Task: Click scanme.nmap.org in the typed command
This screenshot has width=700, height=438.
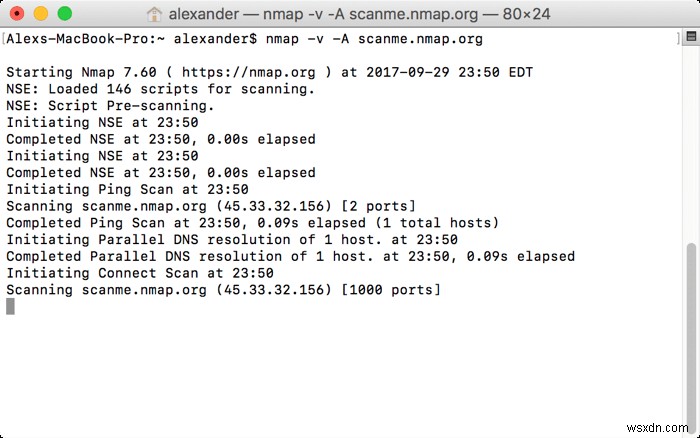Action: [420, 39]
